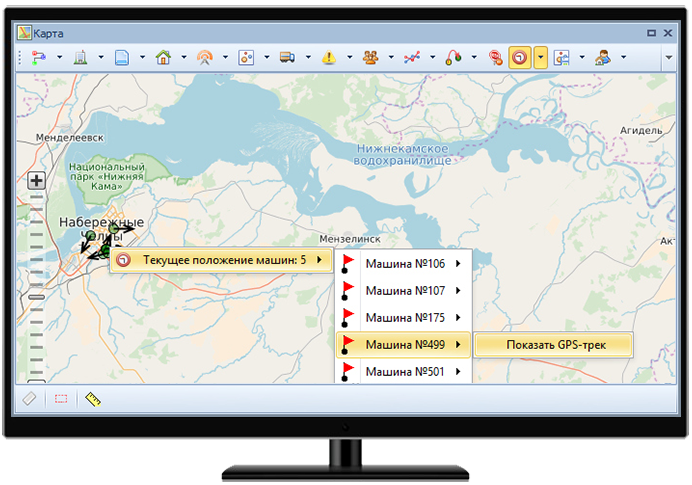Click Нижнекамское водохранилище label on map
Screen dimensions: 692x485
(402, 154)
